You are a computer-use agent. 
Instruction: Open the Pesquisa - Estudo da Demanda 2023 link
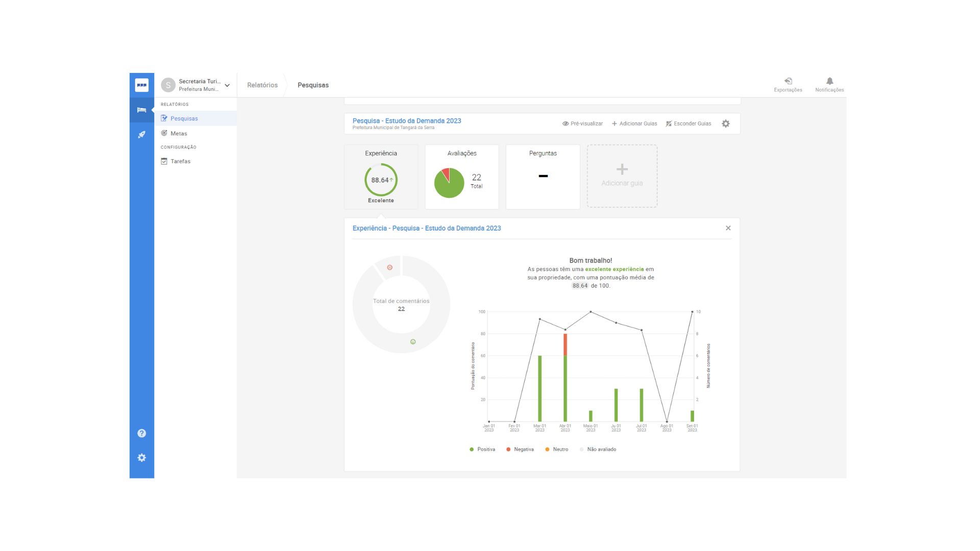(407, 121)
